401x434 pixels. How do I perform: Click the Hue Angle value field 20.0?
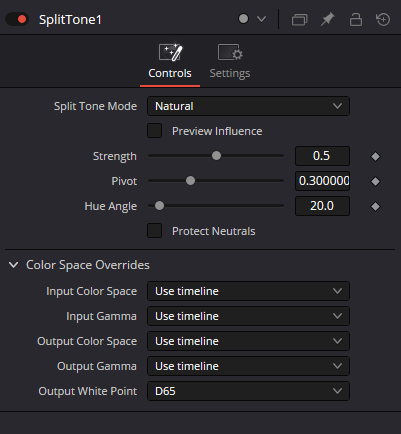(322, 206)
